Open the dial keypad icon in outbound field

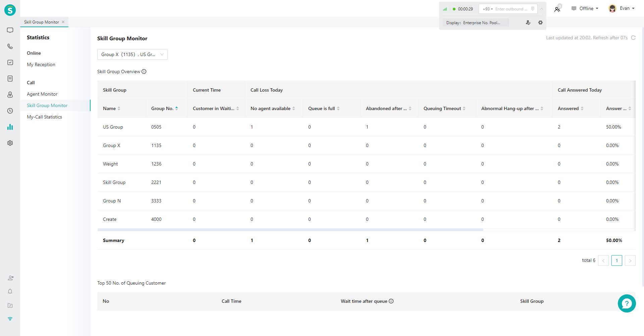[x=533, y=9]
